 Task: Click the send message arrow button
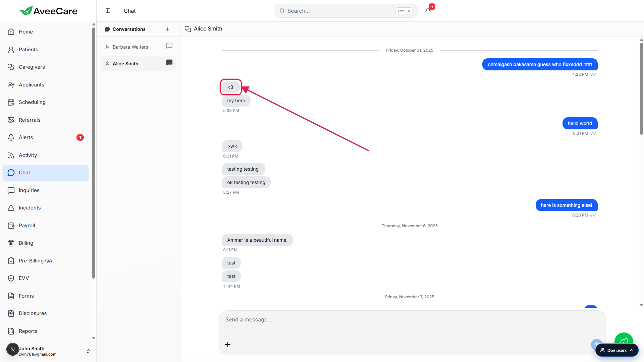[596, 344]
